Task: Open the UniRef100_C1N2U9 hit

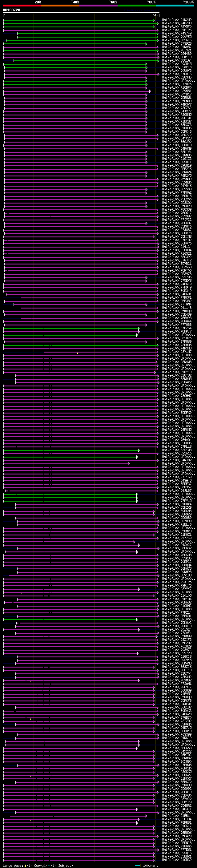Action: pos(177,20)
